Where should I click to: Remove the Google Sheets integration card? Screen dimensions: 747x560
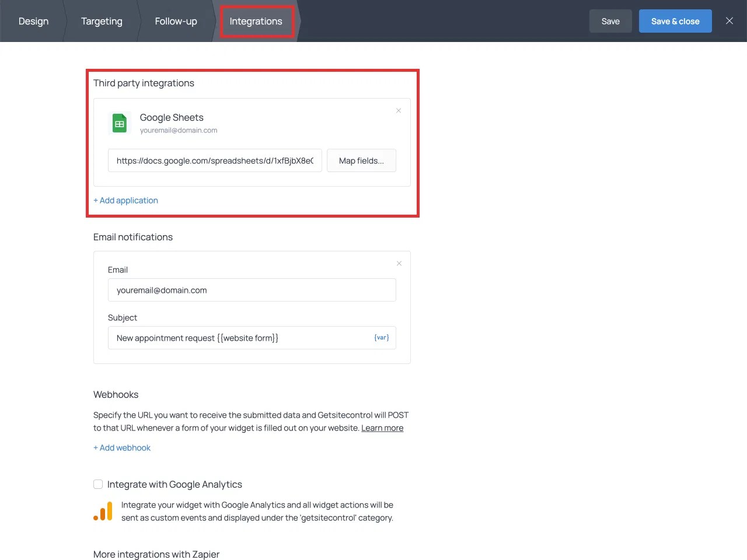tap(399, 111)
